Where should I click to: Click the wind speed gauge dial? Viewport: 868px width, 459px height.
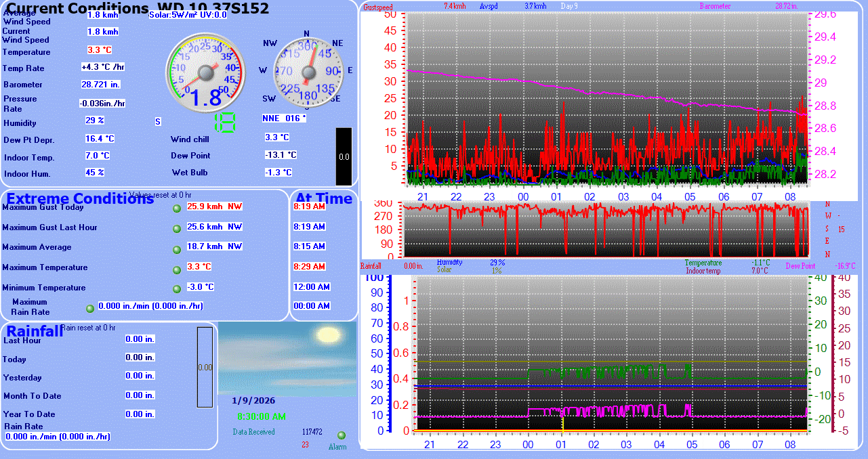point(204,72)
